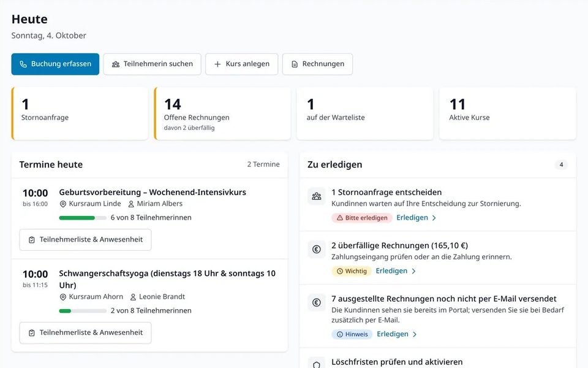This screenshot has height=368, width=588.
Task: Click the yellow Wichtig badge
Action: [x=352, y=271]
